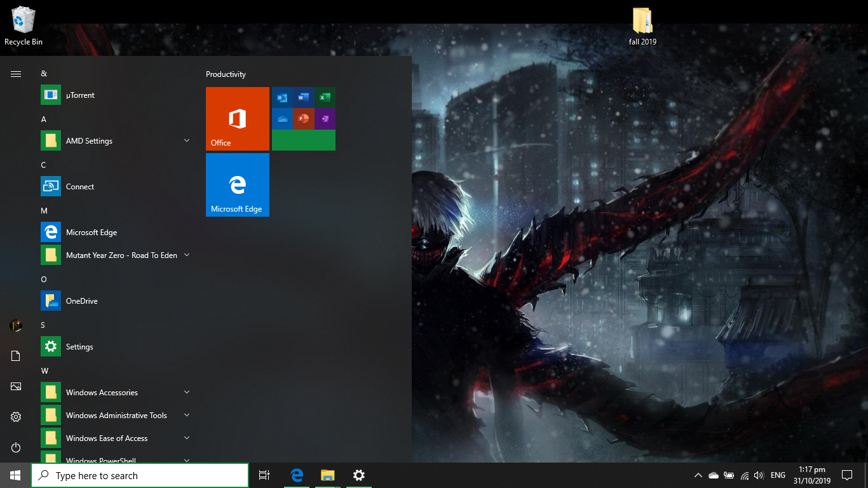Click the AMD Settings folder icon

[51, 140]
